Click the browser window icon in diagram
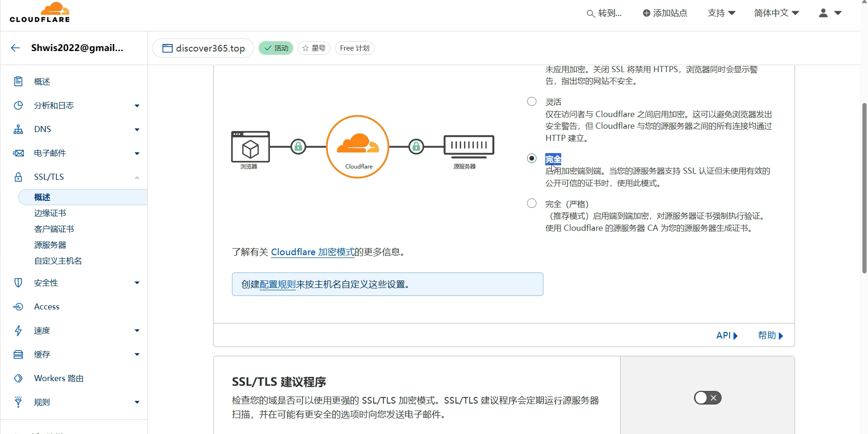Image resolution: width=868 pixels, height=434 pixels. coord(250,147)
